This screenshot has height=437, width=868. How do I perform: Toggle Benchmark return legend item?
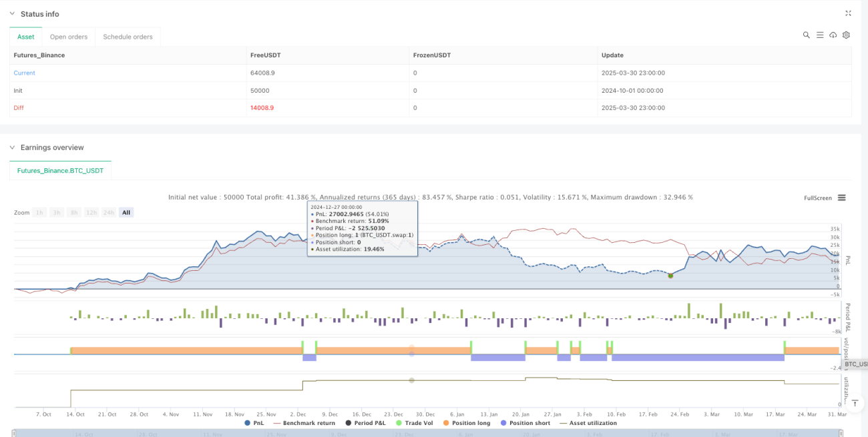[304, 423]
